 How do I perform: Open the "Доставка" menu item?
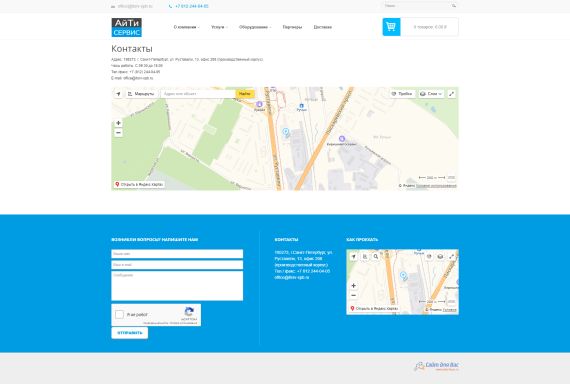pyautogui.click(x=322, y=27)
